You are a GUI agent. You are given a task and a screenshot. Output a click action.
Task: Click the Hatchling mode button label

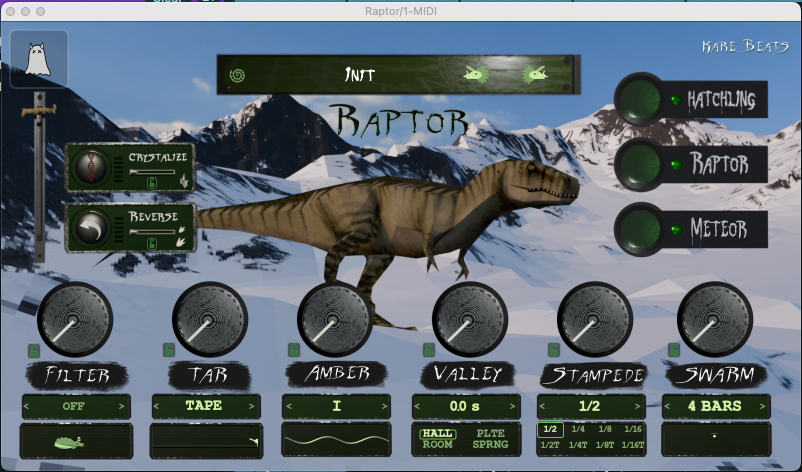click(721, 100)
